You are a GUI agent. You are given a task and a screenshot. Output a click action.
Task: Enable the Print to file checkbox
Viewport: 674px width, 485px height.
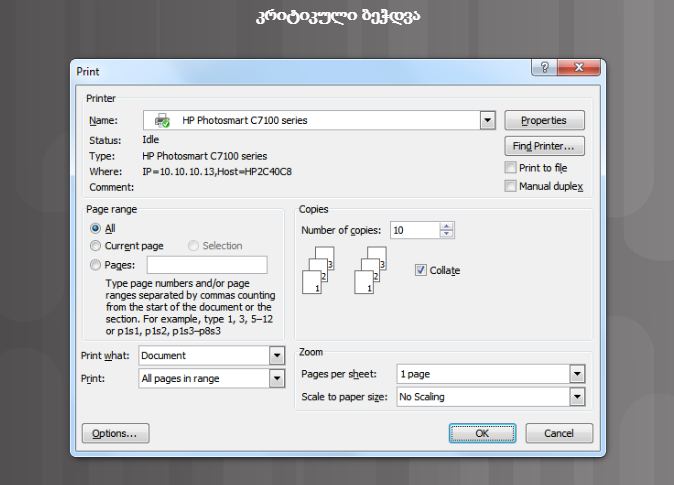point(511,168)
